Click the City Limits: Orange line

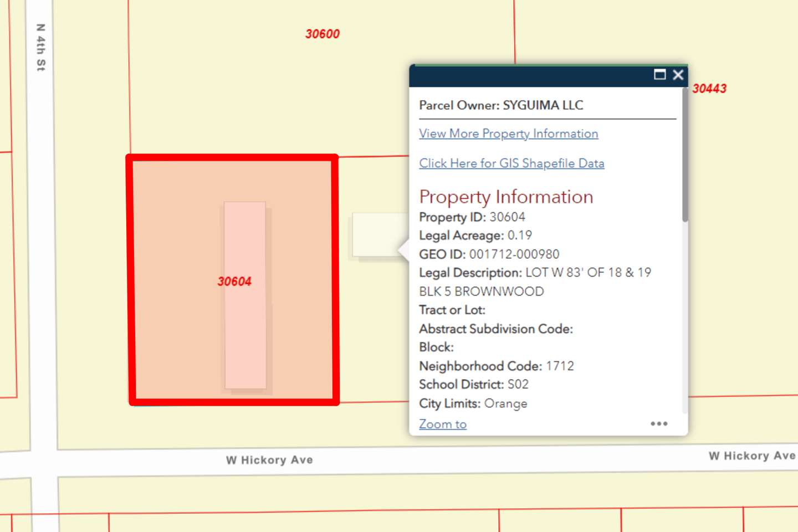473,403
